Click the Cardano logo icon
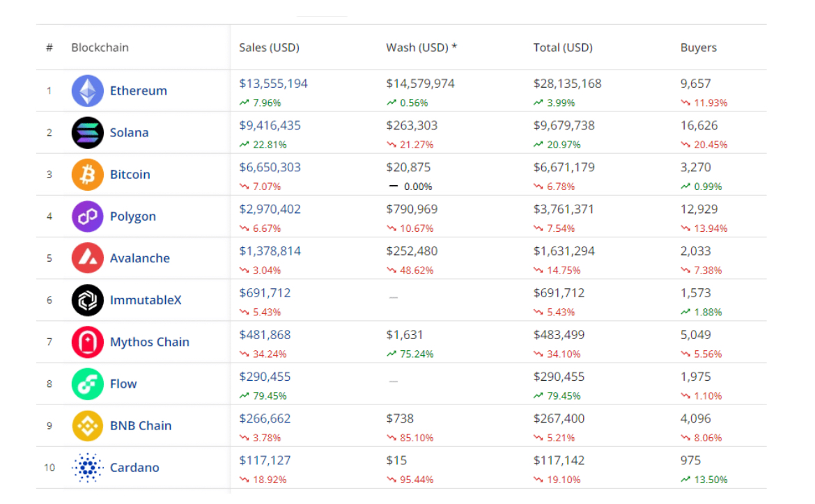Viewport: 815px width, 504px height. click(87, 468)
